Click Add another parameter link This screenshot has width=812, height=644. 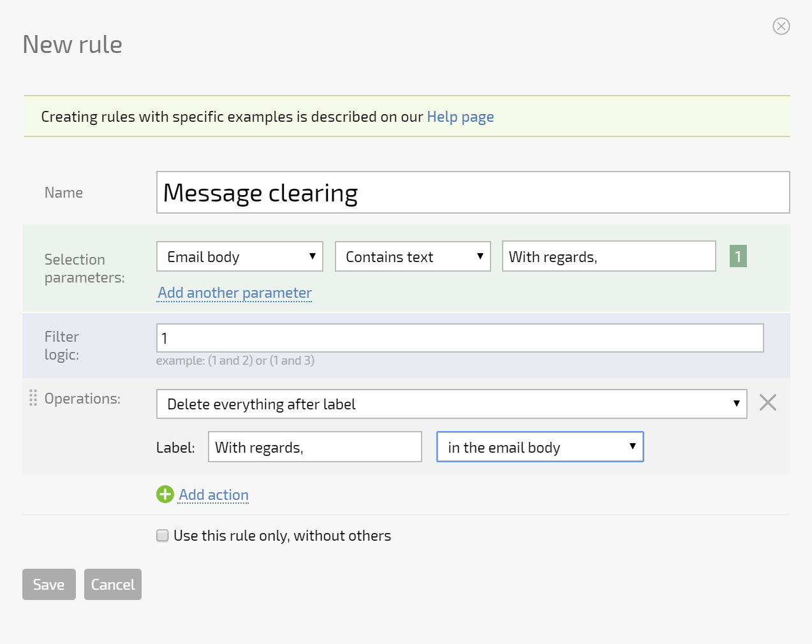[x=235, y=293]
